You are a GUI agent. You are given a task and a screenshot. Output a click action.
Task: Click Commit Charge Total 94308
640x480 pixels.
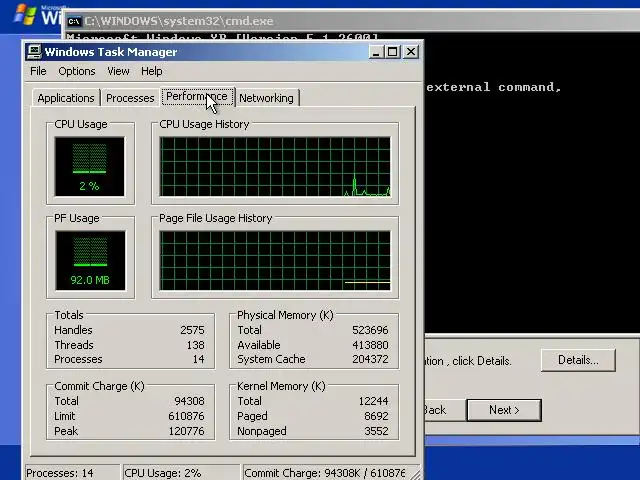click(189, 401)
